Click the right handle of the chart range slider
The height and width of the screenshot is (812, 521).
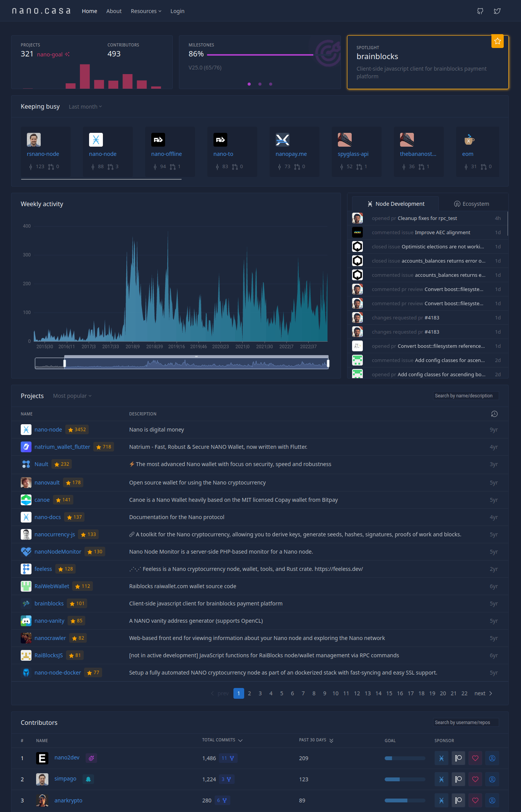point(328,363)
